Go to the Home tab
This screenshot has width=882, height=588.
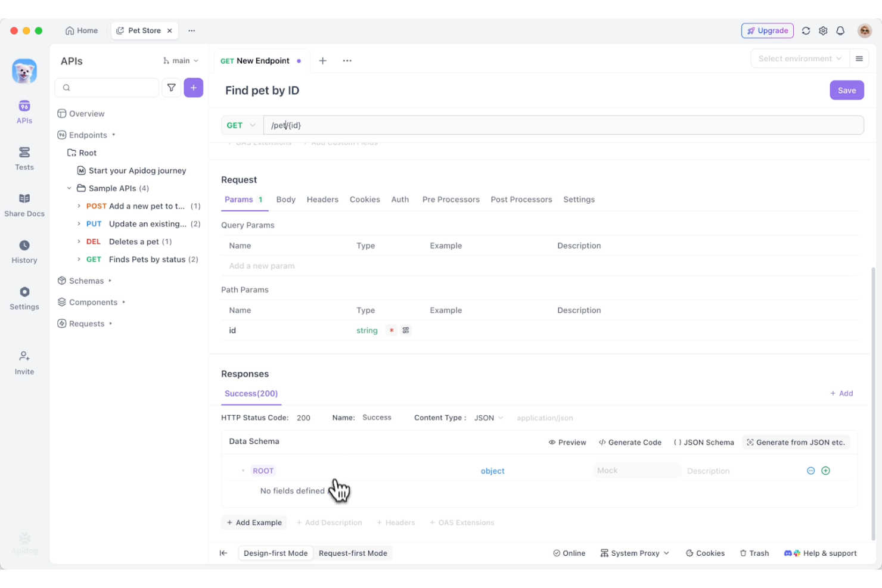click(x=82, y=30)
